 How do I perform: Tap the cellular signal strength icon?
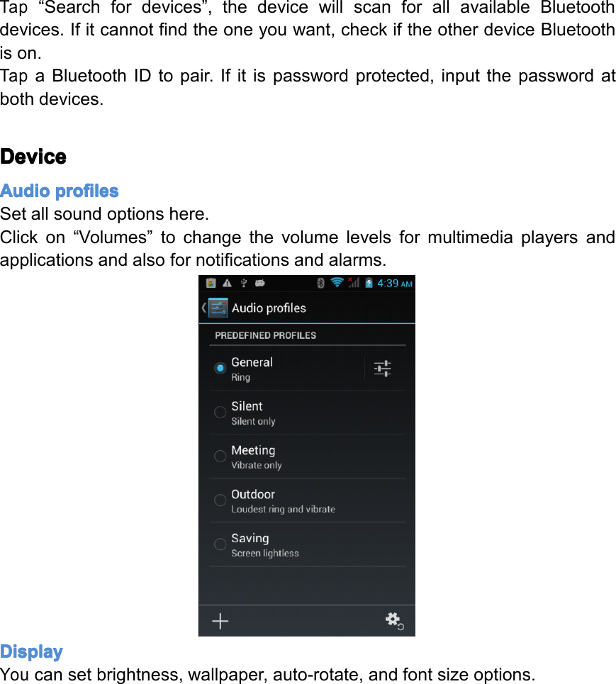(354, 283)
